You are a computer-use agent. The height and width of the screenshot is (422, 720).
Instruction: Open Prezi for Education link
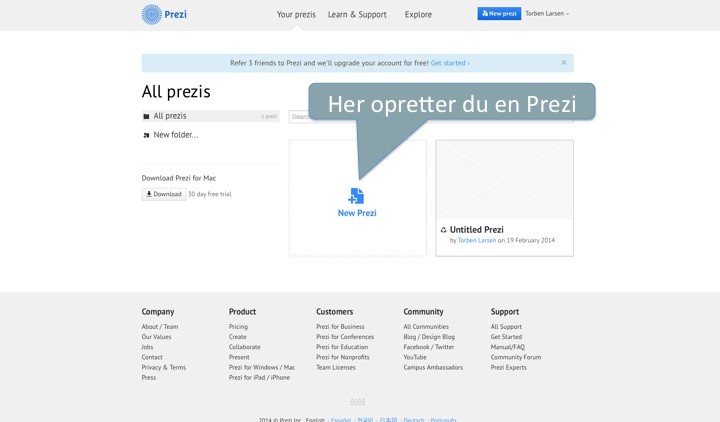point(342,347)
